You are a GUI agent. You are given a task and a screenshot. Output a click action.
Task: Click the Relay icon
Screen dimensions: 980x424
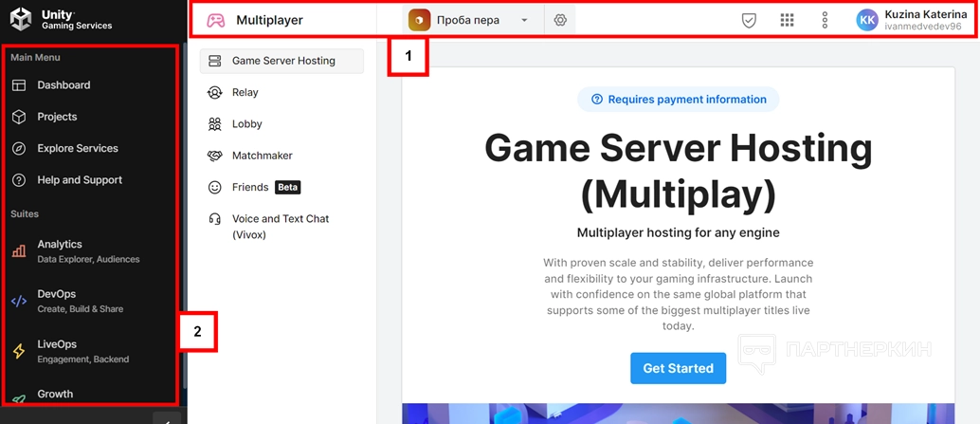tap(215, 93)
